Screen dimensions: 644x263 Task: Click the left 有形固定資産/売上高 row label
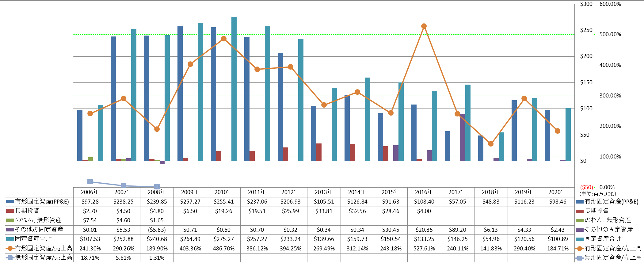point(44,248)
